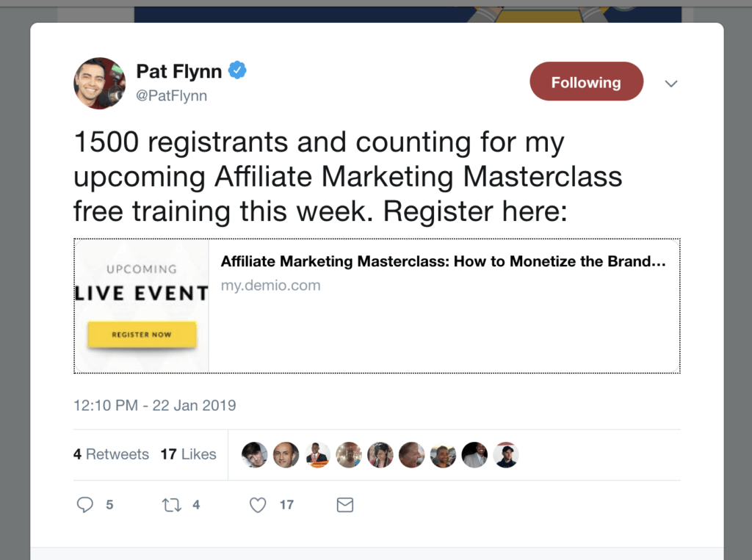
Task: View the 17 Likes list
Action: 189,454
